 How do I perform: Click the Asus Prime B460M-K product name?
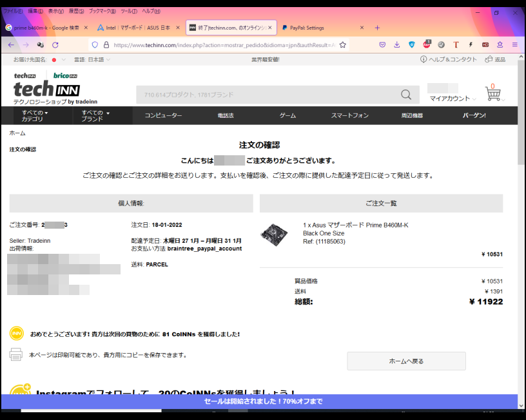(356, 225)
